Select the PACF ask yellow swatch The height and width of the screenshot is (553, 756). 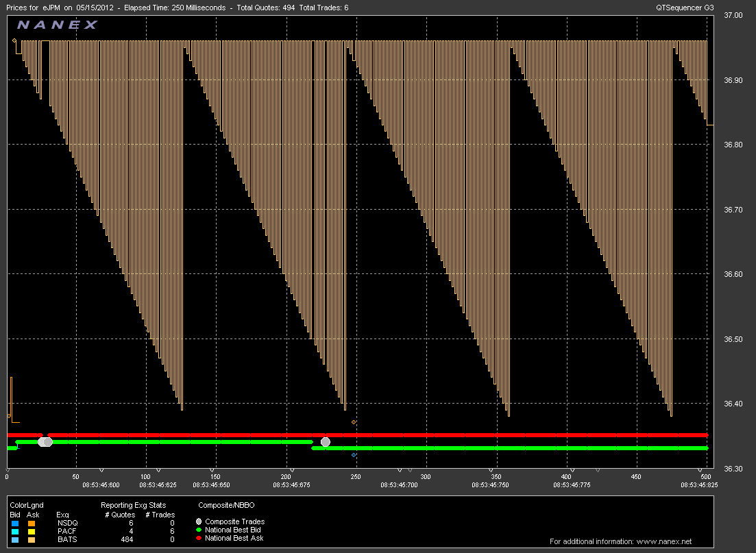pyautogui.click(x=32, y=532)
